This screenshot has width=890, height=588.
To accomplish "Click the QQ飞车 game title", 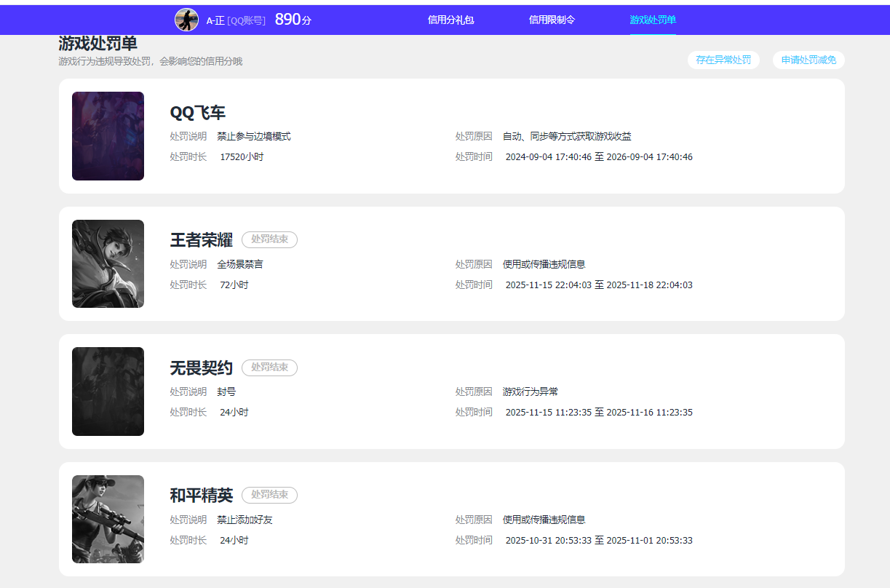I will coord(197,113).
